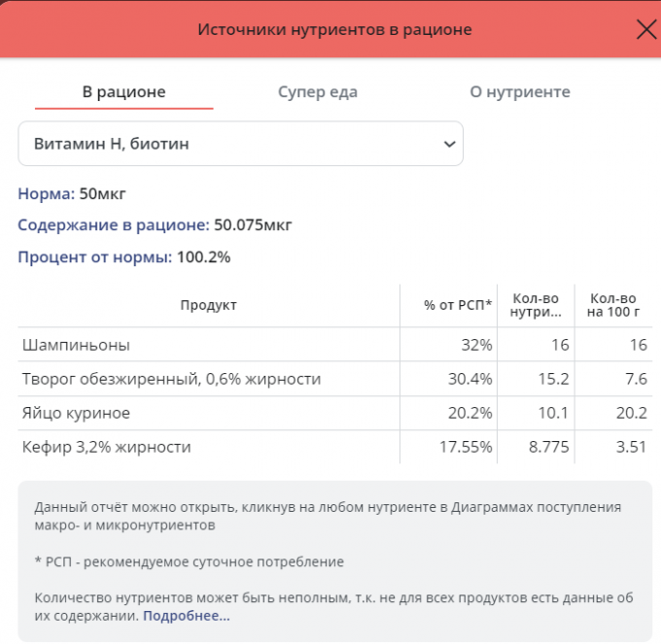This screenshot has width=661, height=644.
Task: Click the dialog title 'Источники нутриентов в рационе'
Action: point(334,29)
